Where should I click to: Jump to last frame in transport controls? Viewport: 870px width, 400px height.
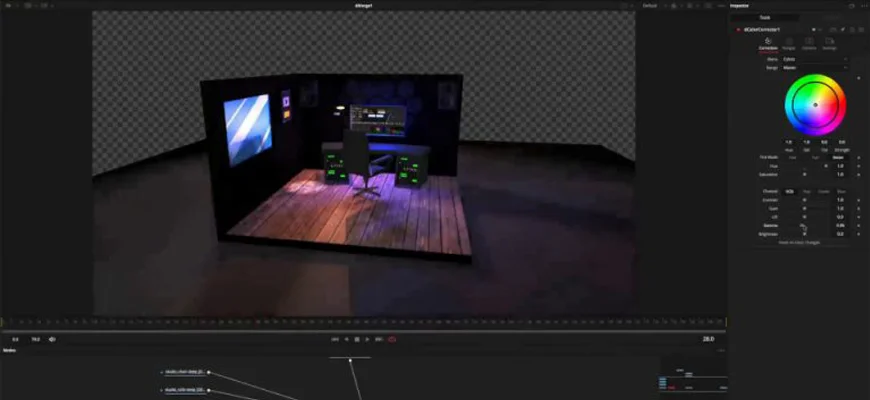(379, 339)
